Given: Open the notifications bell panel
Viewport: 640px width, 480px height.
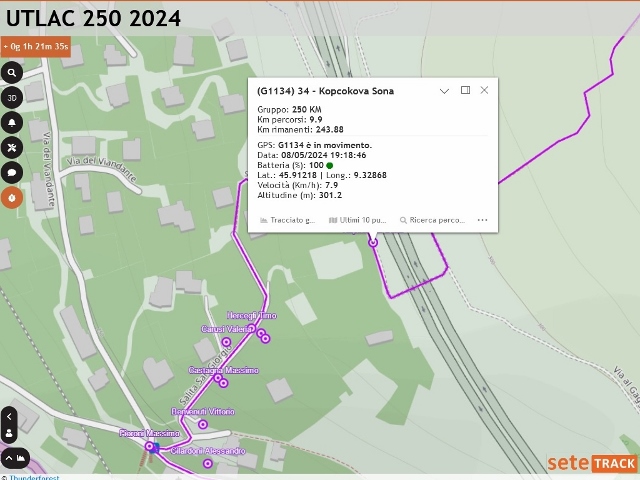Looking at the screenshot, I should (12, 123).
